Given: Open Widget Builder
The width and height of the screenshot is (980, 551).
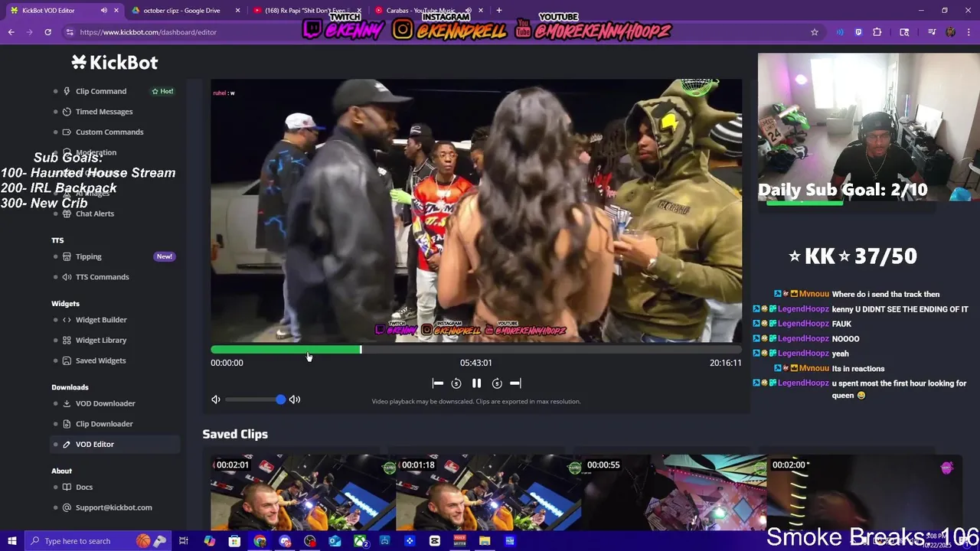Looking at the screenshot, I should [101, 320].
